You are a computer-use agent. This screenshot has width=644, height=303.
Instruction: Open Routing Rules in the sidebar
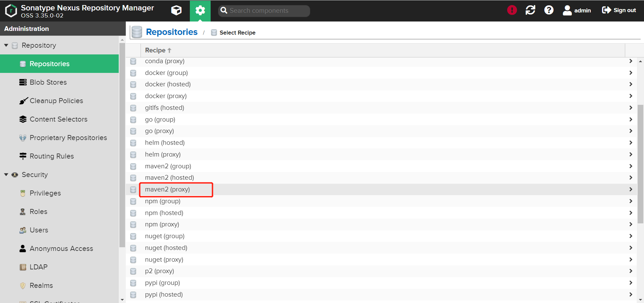pyautogui.click(x=59, y=156)
